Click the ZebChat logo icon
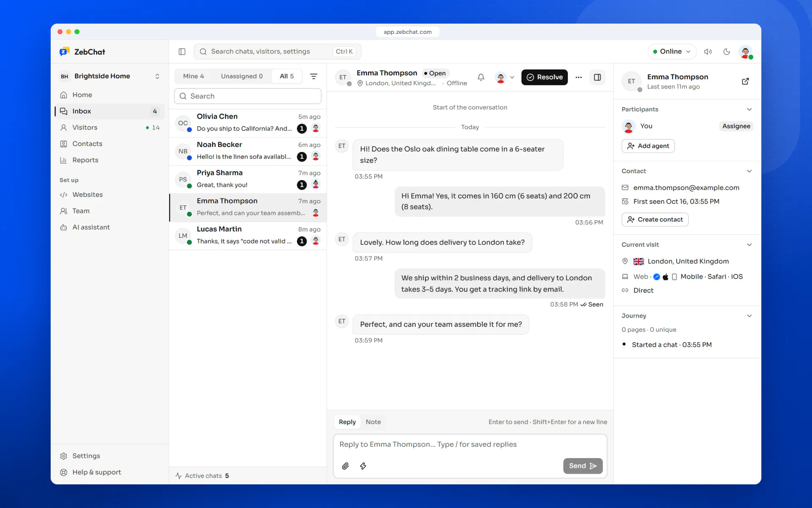Viewport: 812px width, 508px height. click(64, 52)
